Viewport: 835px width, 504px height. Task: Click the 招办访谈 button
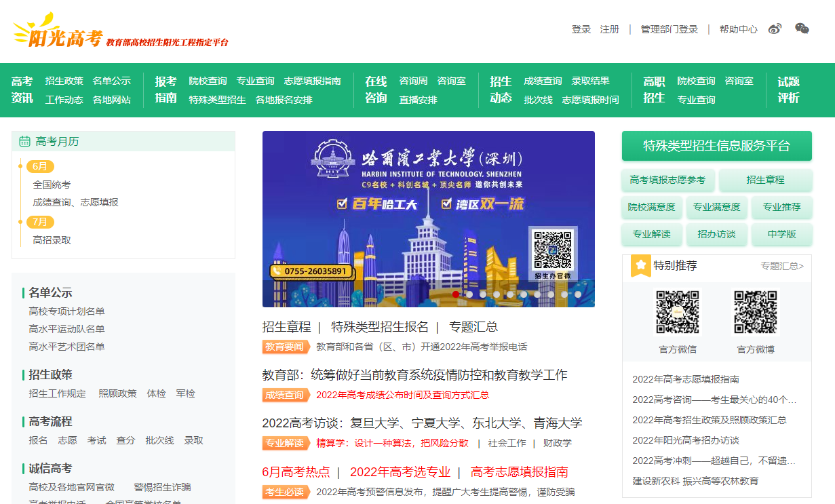pyautogui.click(x=717, y=234)
